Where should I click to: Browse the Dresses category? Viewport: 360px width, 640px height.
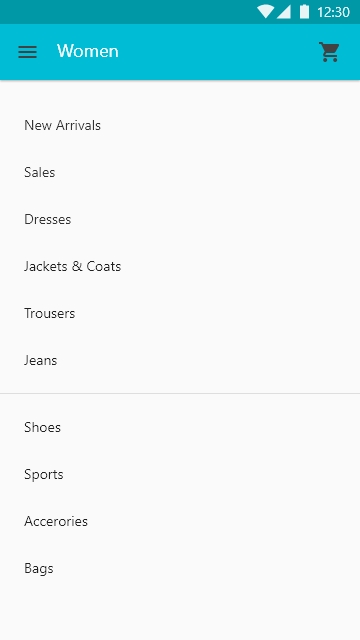pyautogui.click(x=180, y=219)
